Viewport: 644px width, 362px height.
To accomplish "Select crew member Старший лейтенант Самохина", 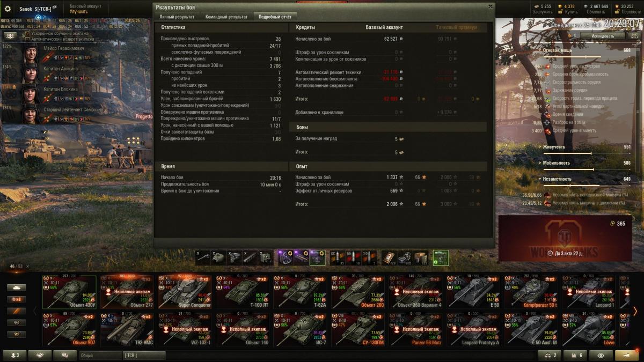I will pyautogui.click(x=77, y=114).
